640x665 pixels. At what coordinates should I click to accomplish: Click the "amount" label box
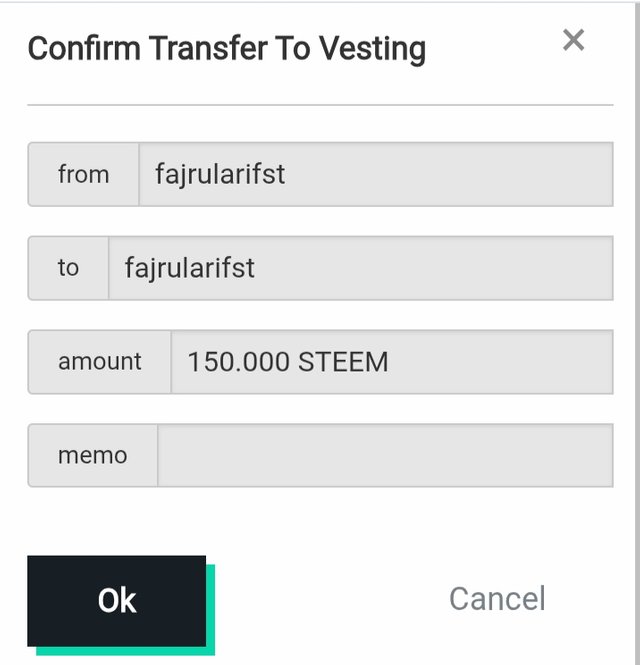click(x=100, y=361)
